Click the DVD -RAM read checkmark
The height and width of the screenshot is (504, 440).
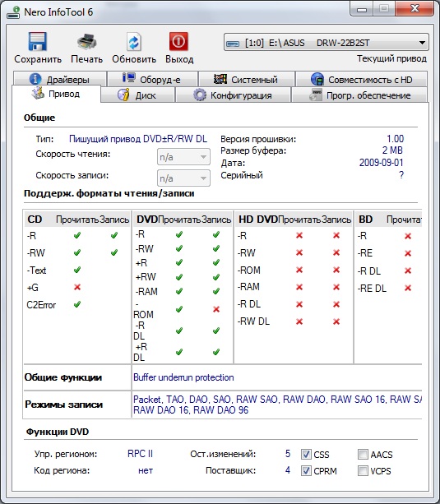pos(179,291)
